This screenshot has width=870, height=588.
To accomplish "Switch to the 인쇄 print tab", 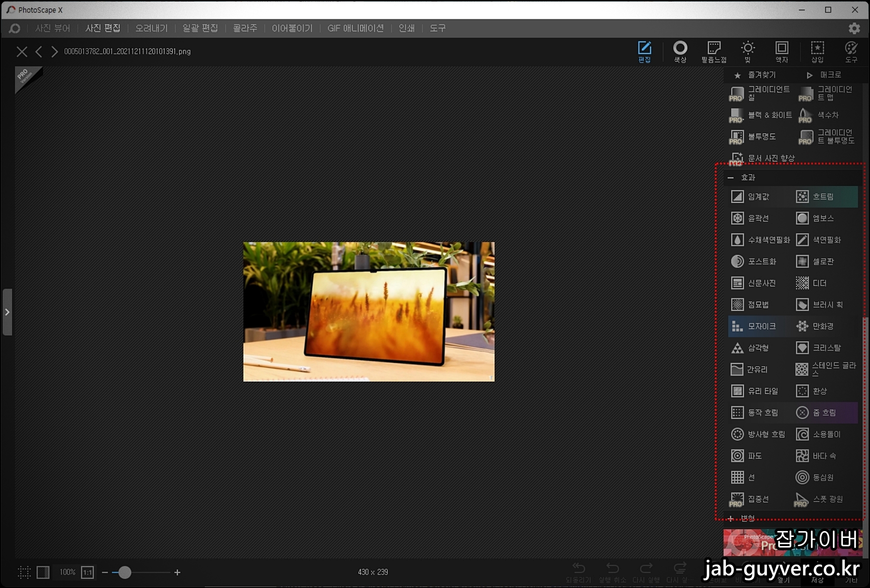I will point(407,28).
